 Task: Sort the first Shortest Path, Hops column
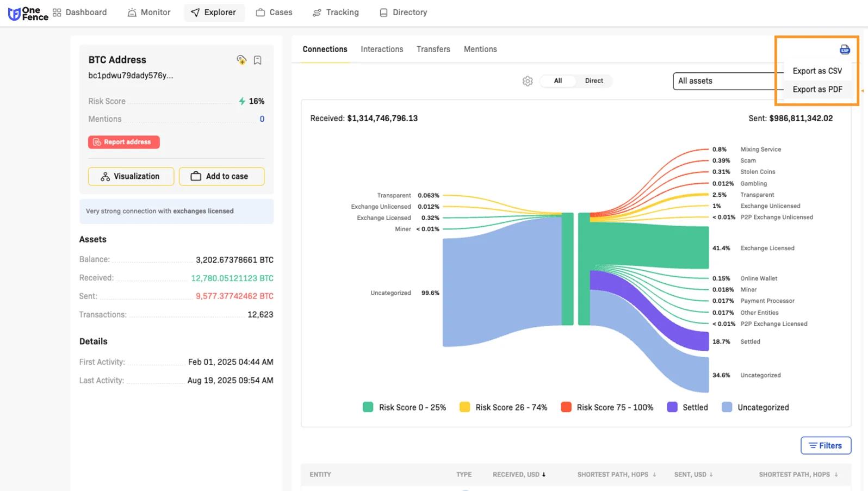(x=617, y=475)
